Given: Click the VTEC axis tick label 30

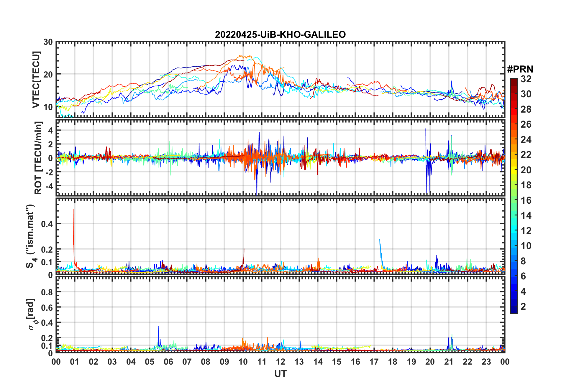Looking at the screenshot, I should (x=48, y=42).
